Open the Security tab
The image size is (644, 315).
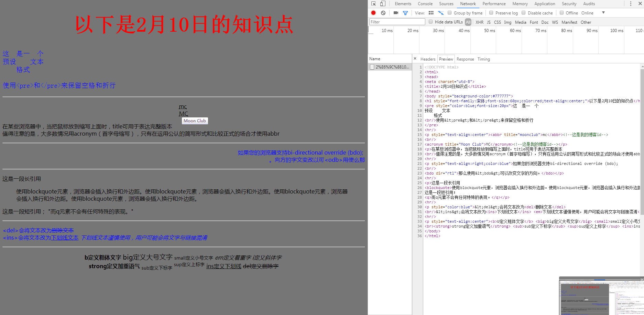(x=569, y=4)
